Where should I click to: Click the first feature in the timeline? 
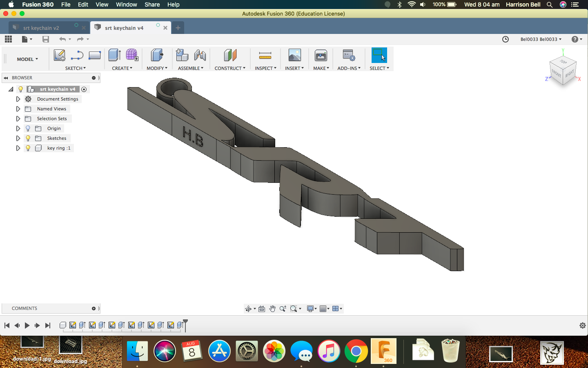tap(63, 325)
